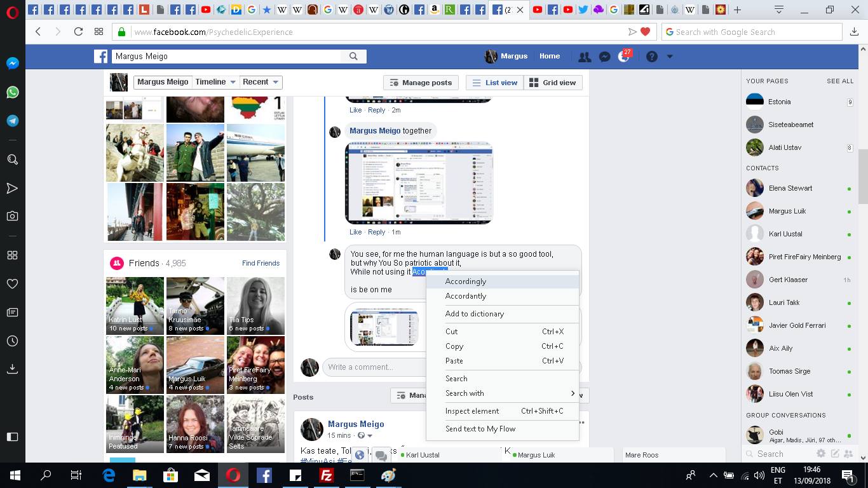Click the Facebook search field

[x=227, y=57]
